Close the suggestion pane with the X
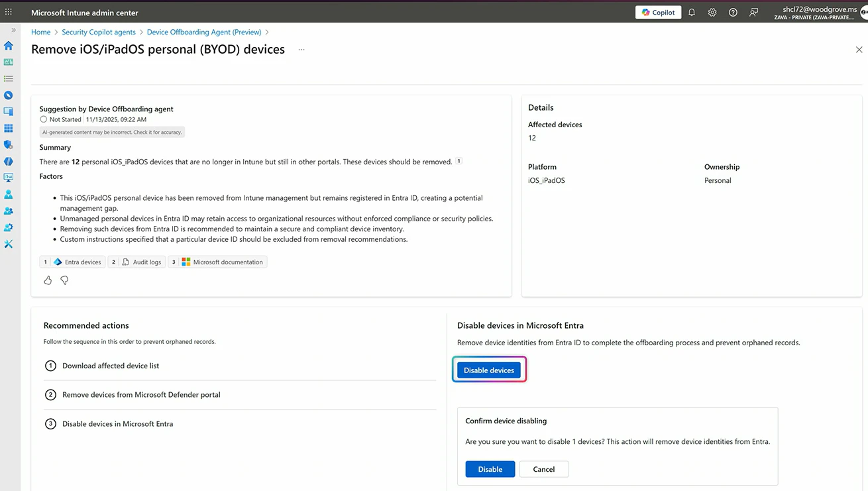868x491 pixels. (x=859, y=50)
